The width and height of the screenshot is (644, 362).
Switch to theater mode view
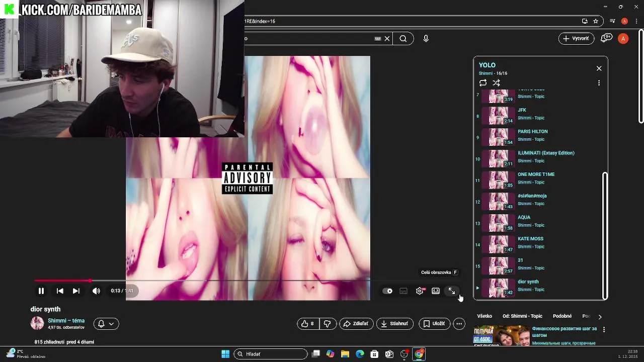pos(436,291)
